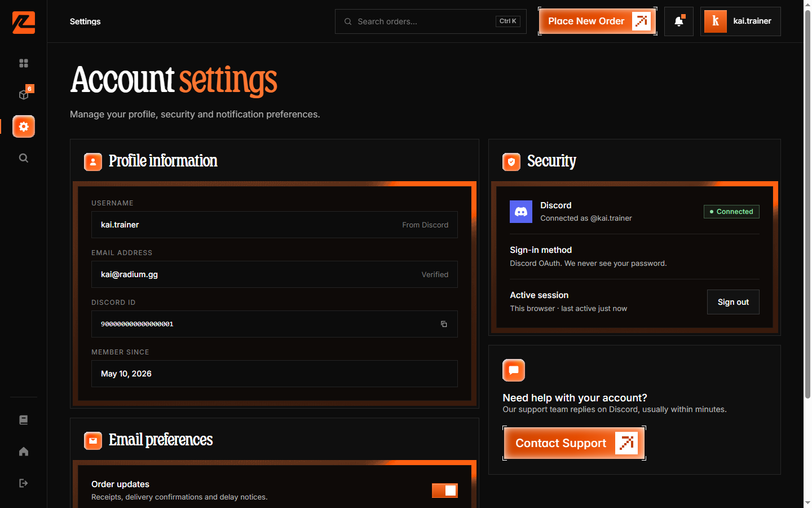Click the Profile information person icon
The width and height of the screenshot is (812, 508).
pos(93,162)
